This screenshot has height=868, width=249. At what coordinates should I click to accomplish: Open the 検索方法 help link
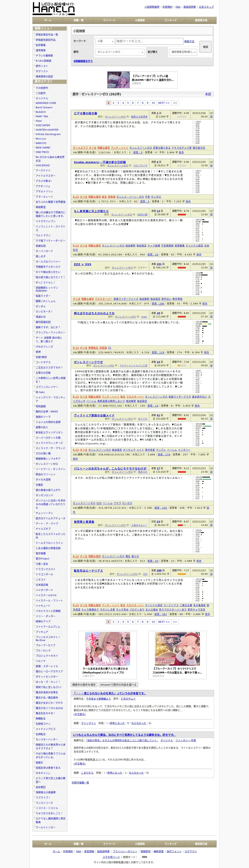coord(189,41)
